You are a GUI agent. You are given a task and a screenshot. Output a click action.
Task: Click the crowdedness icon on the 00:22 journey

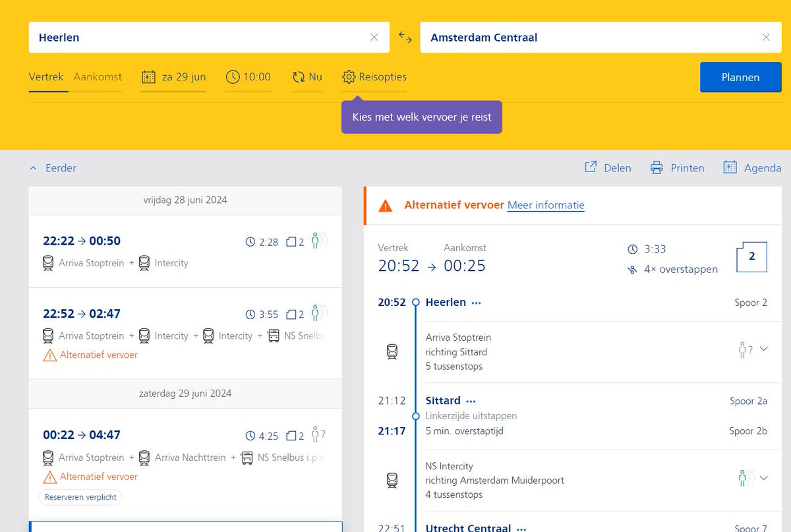[319, 435]
